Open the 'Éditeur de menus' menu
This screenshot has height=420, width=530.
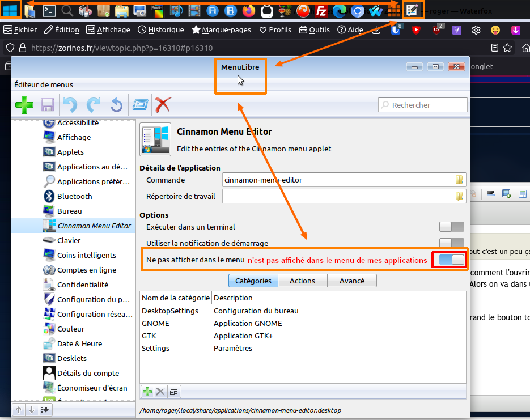click(44, 85)
